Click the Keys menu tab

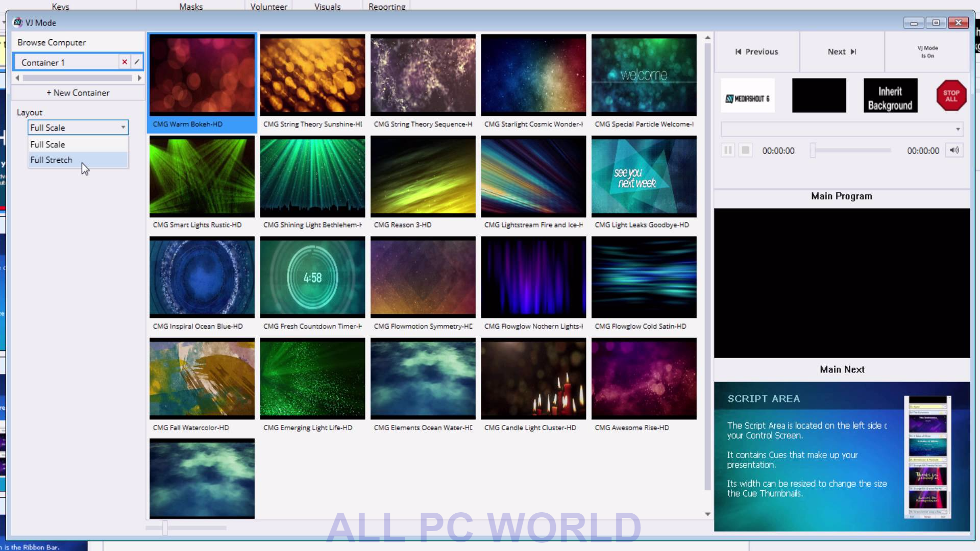[60, 7]
